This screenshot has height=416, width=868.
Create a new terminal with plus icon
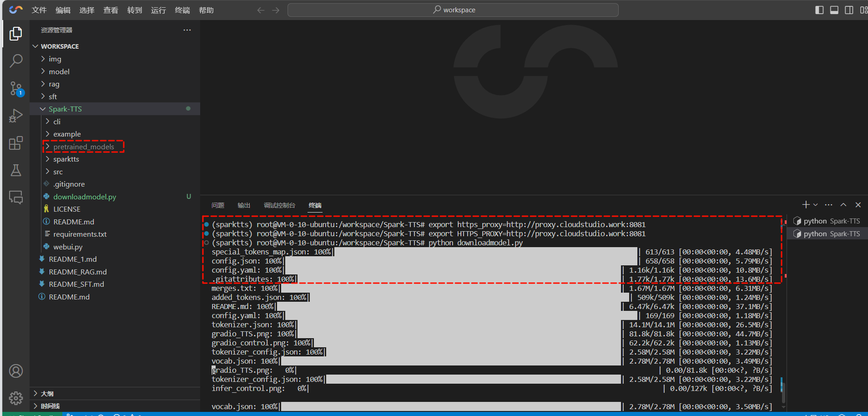pos(806,205)
